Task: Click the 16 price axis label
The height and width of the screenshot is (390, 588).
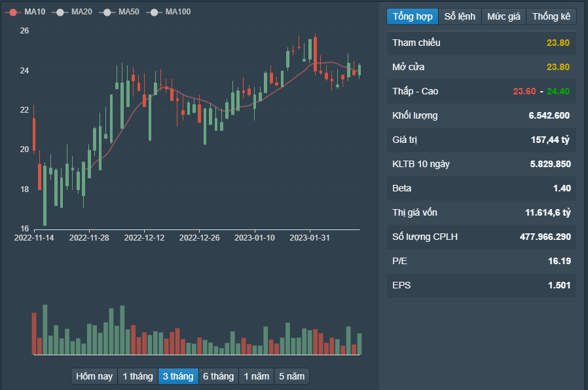Action: click(x=24, y=229)
